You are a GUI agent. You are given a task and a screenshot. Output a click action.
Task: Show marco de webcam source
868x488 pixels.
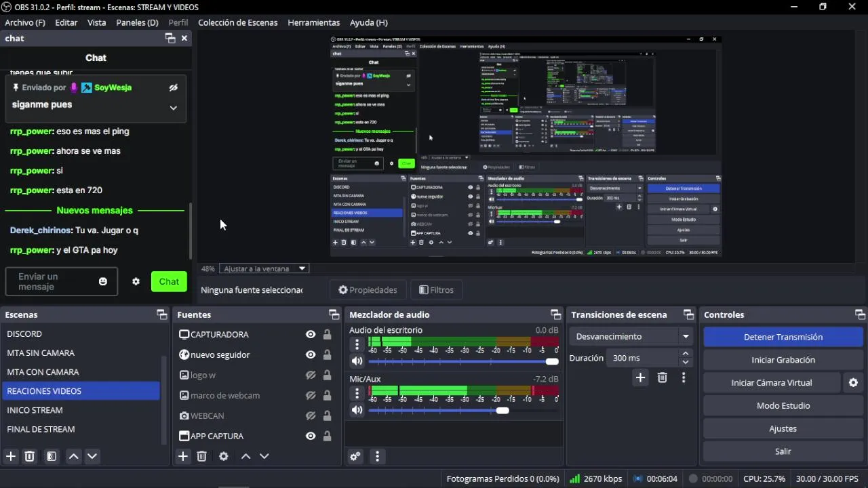click(x=311, y=395)
